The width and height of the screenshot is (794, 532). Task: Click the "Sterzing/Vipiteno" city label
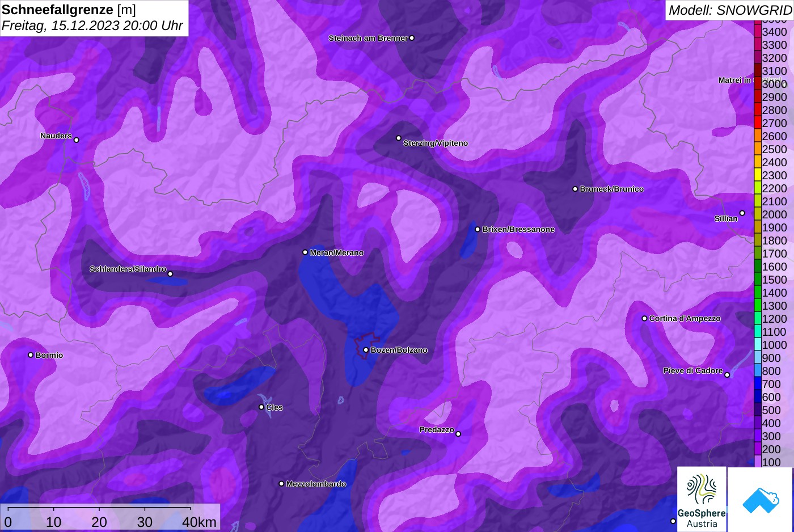436,143
